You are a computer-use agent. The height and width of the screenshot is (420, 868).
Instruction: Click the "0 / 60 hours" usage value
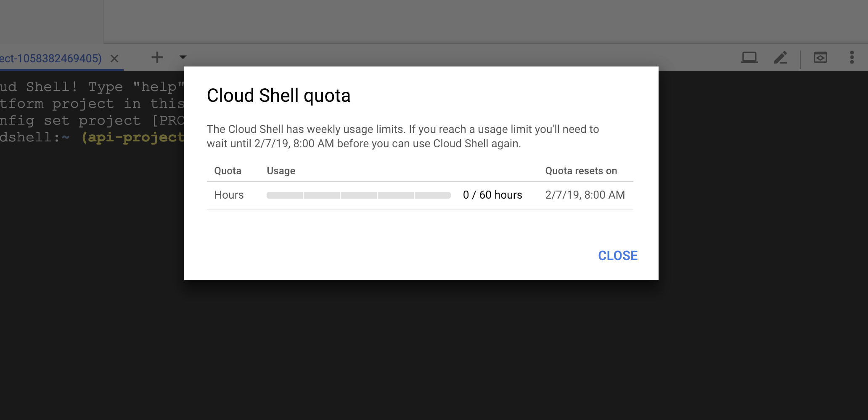[492, 195]
